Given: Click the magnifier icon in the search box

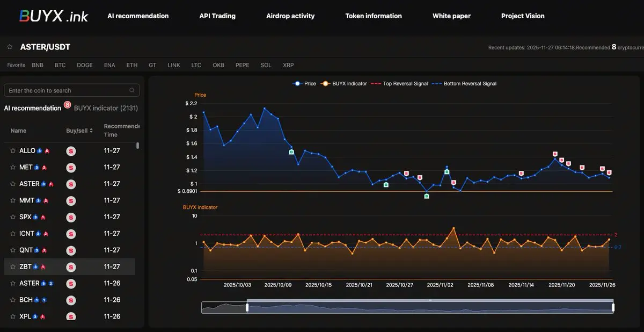Looking at the screenshot, I should [132, 90].
